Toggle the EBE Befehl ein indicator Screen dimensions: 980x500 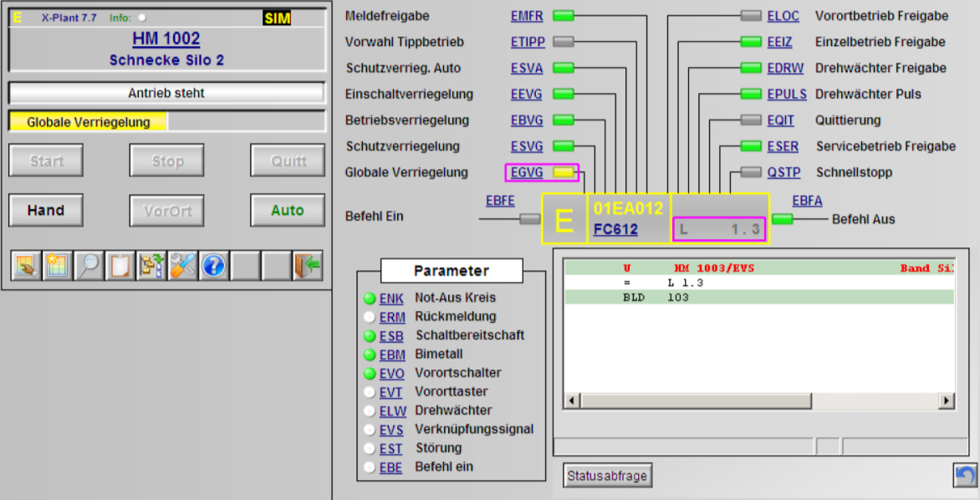370,467
